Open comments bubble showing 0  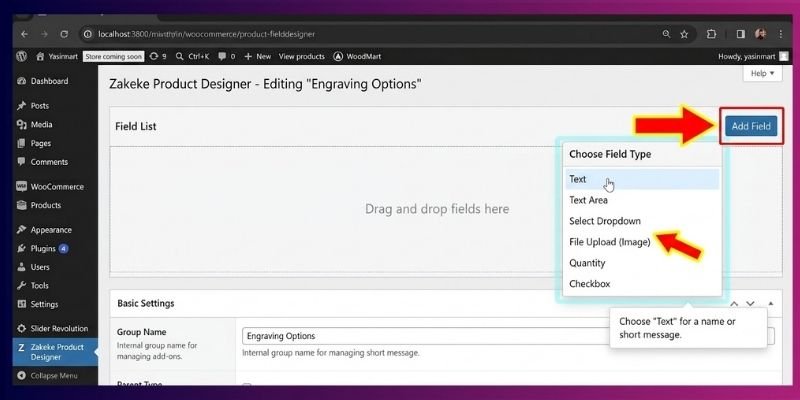coord(227,57)
